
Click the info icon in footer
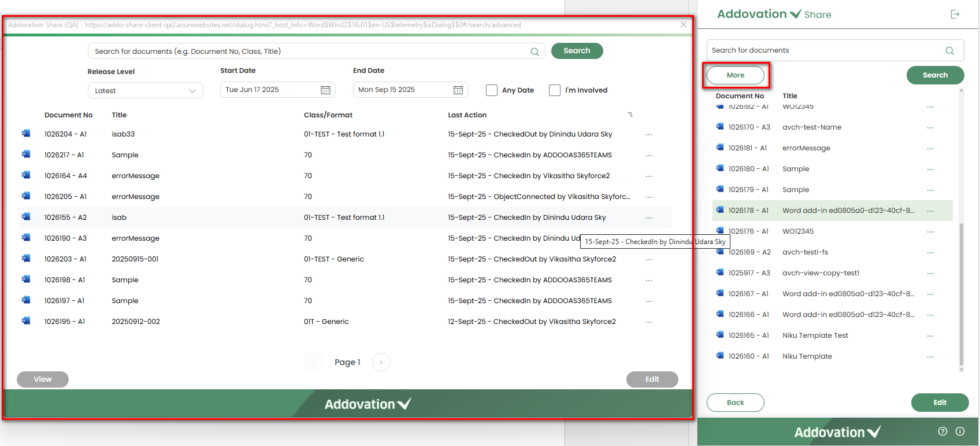(x=960, y=431)
